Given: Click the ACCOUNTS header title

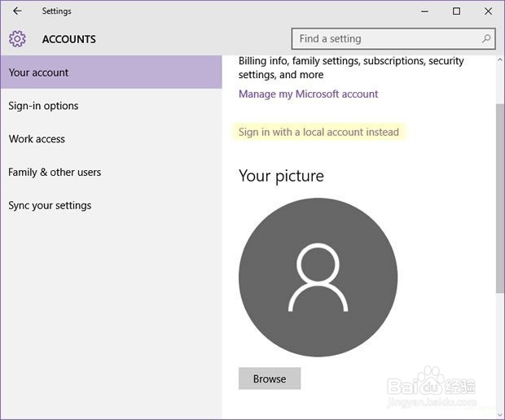Looking at the screenshot, I should point(68,39).
